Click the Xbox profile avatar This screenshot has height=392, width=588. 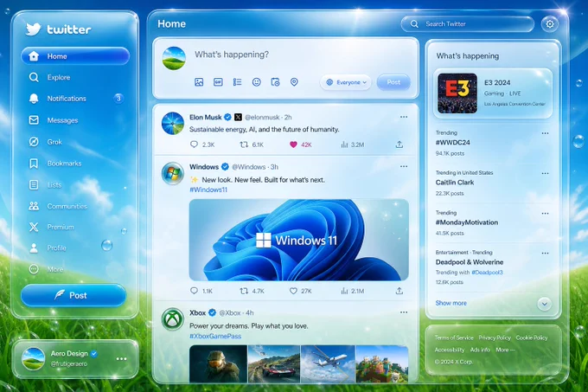[x=172, y=319]
